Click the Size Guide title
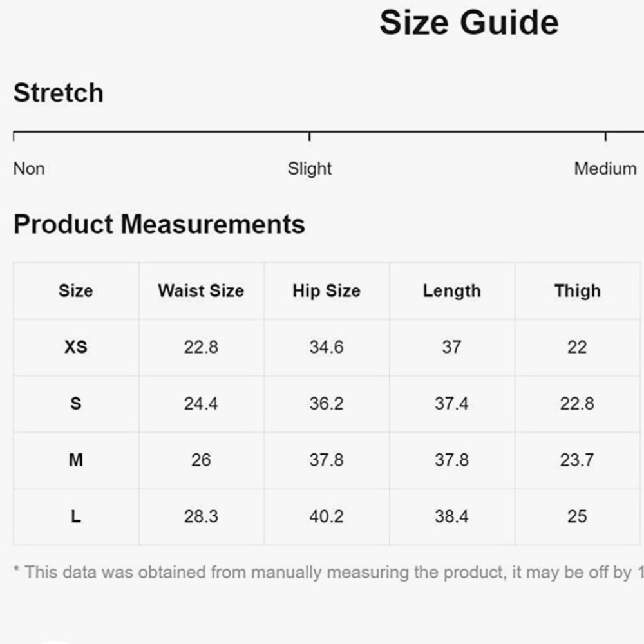The width and height of the screenshot is (644, 644). click(x=469, y=23)
